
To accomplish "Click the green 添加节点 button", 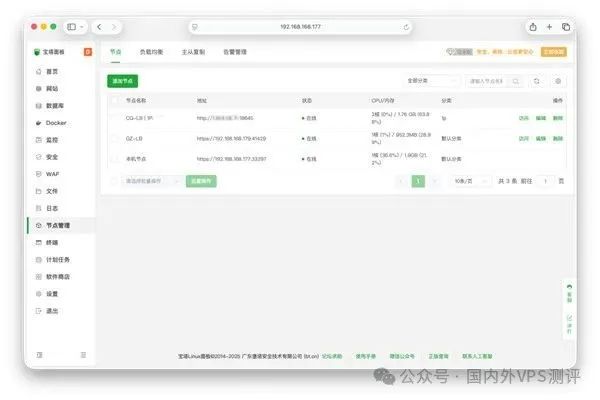I will 122,81.
